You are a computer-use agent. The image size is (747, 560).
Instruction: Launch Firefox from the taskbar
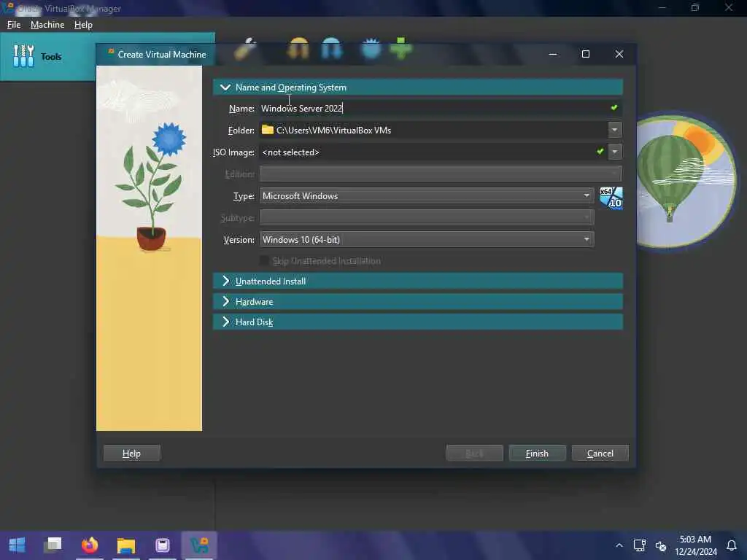[90, 545]
